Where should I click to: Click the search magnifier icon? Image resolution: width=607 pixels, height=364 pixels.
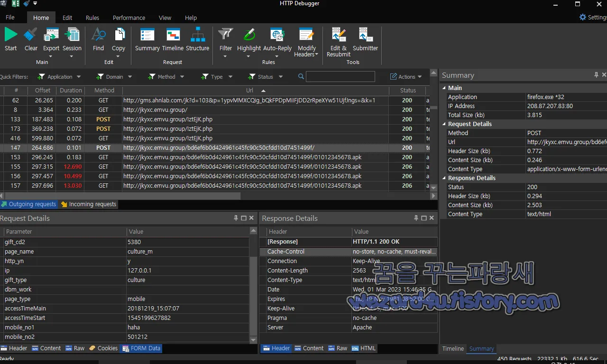coord(301,76)
